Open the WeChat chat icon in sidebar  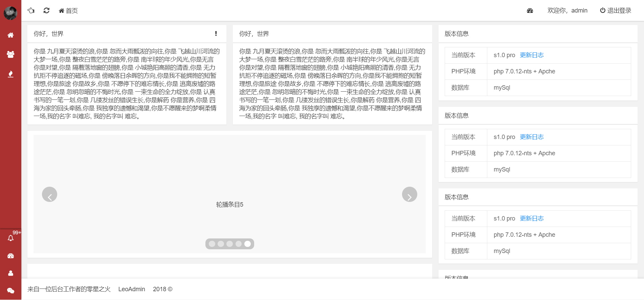tap(10, 291)
